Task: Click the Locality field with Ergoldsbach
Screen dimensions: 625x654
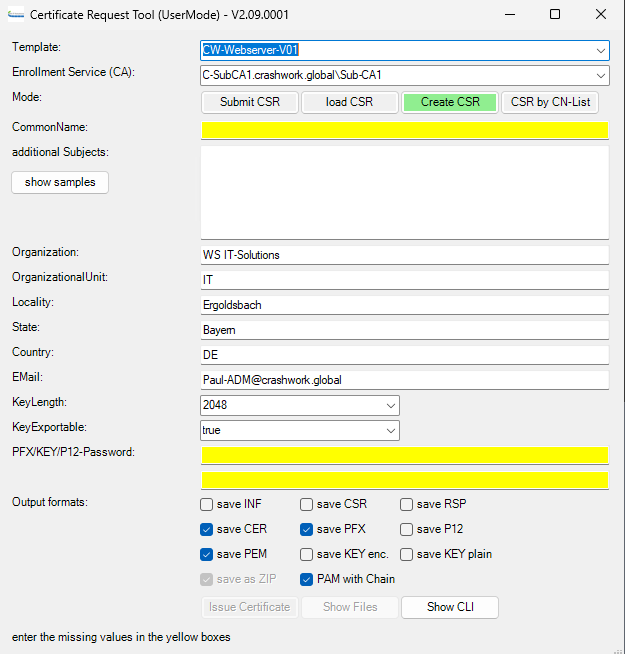Action: pos(405,305)
